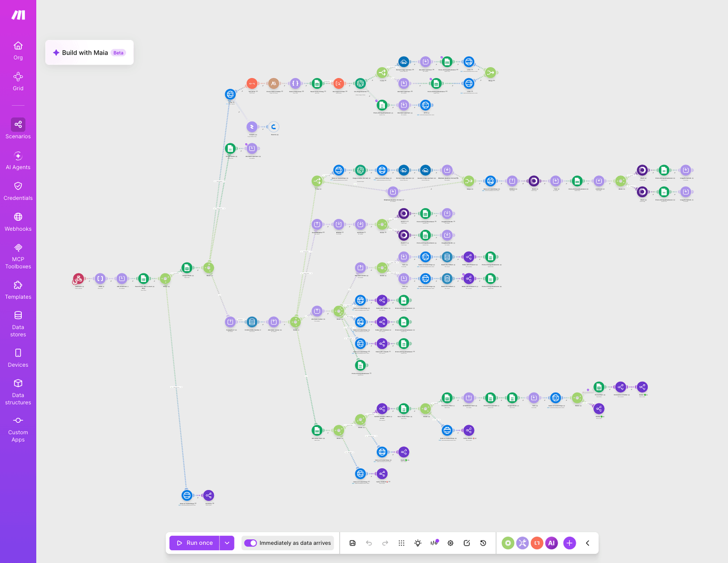Open the orange text parser favorite
The height and width of the screenshot is (563, 728).
(537, 543)
